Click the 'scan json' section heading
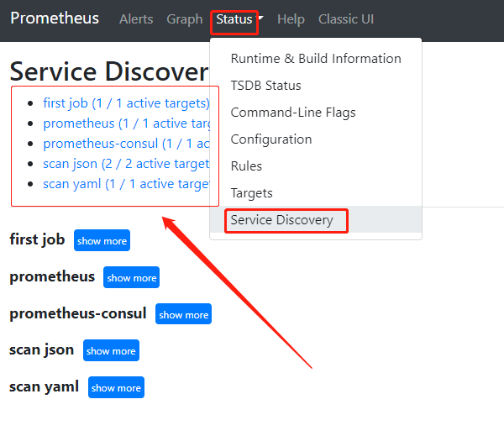The height and width of the screenshot is (436, 504). pyautogui.click(x=42, y=349)
